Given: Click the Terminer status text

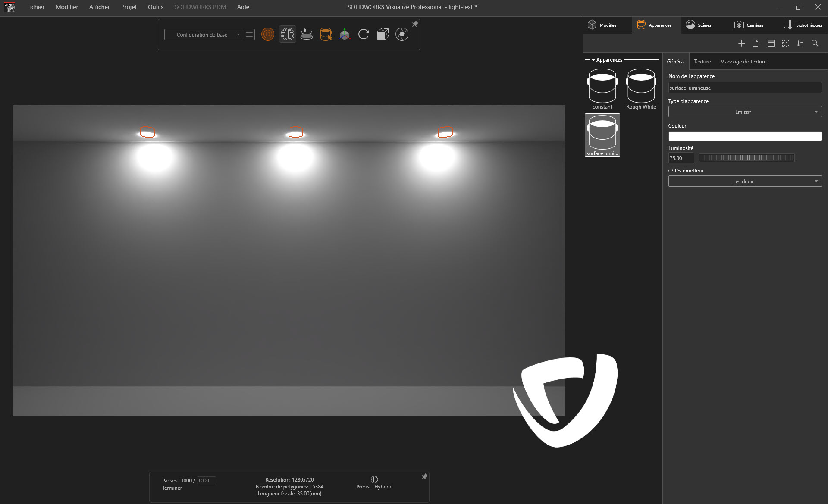Looking at the screenshot, I should click(x=172, y=488).
